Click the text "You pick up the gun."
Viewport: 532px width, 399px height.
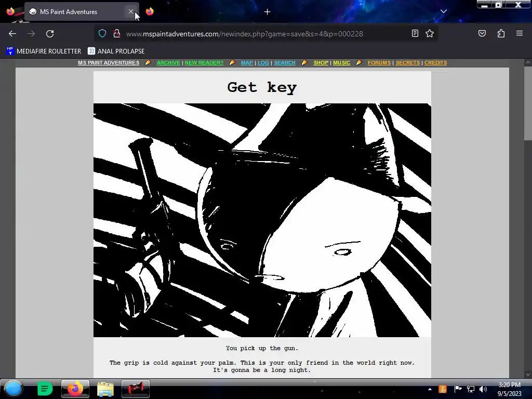pyautogui.click(x=262, y=348)
